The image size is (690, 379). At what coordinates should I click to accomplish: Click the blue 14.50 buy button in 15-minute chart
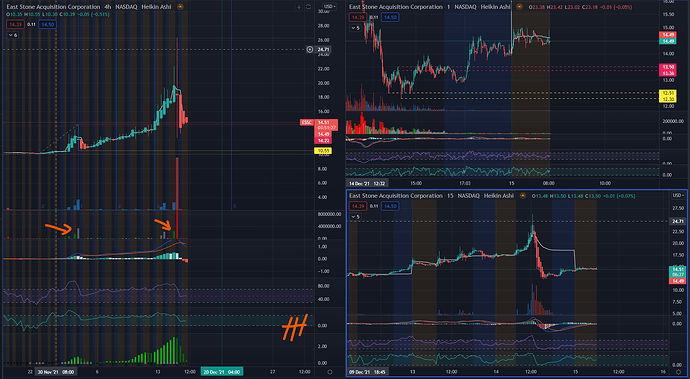coord(390,206)
